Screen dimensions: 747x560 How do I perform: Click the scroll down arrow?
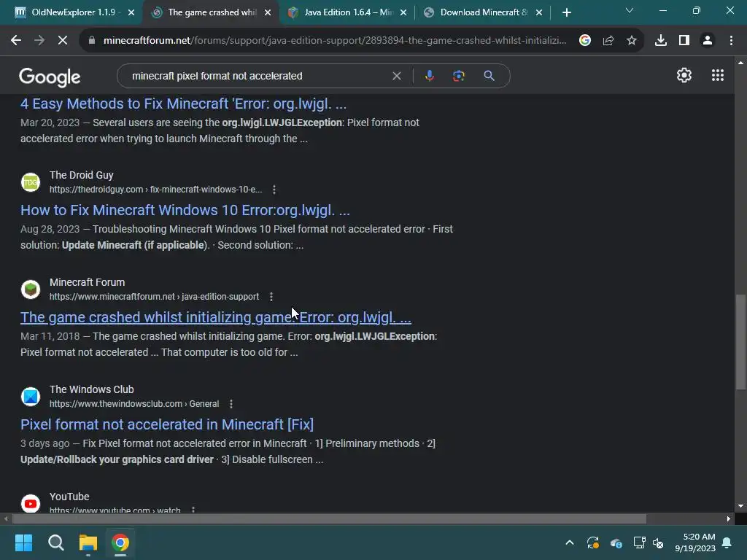point(740,506)
